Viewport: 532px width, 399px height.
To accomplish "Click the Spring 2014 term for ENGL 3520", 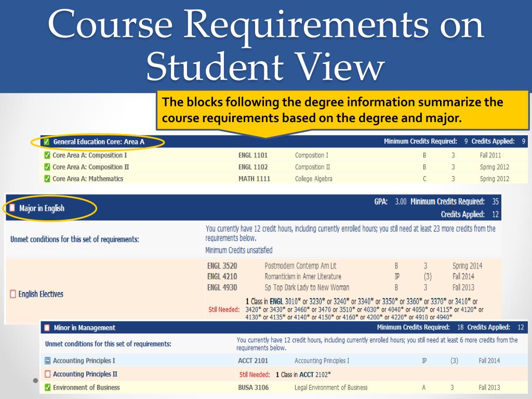I will click(x=467, y=265).
